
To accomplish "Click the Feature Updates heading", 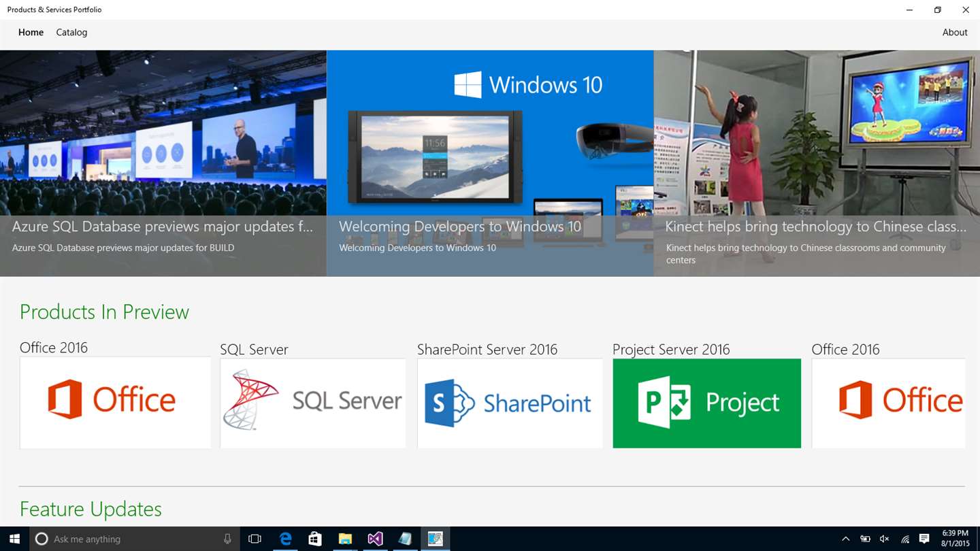I will click(x=91, y=509).
